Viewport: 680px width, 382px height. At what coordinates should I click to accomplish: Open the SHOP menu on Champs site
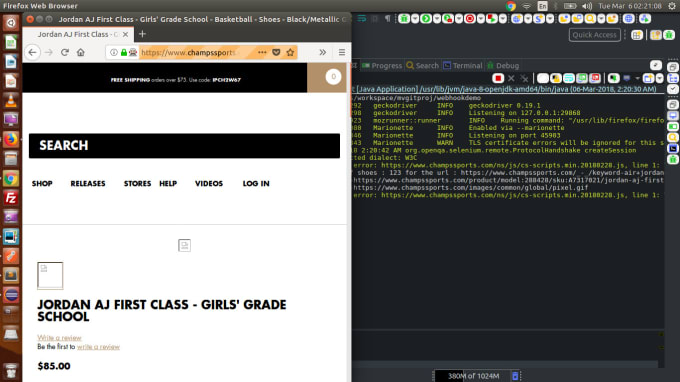click(x=42, y=184)
